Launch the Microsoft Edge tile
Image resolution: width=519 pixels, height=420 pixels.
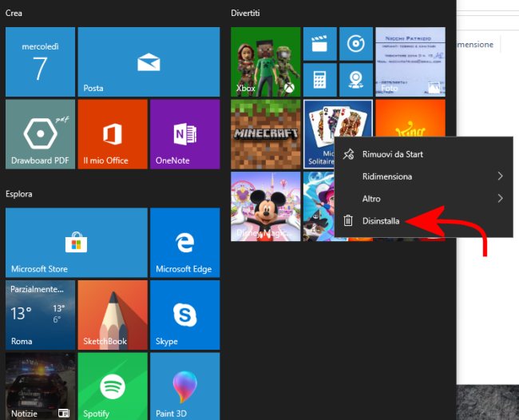(x=185, y=243)
